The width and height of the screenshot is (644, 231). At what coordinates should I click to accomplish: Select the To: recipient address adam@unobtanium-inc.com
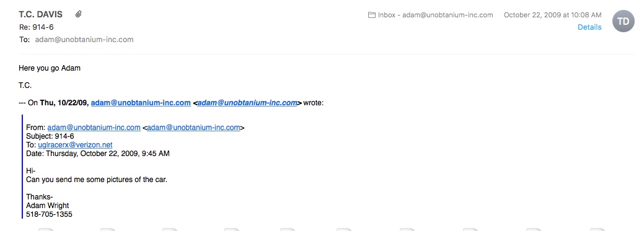tap(84, 40)
